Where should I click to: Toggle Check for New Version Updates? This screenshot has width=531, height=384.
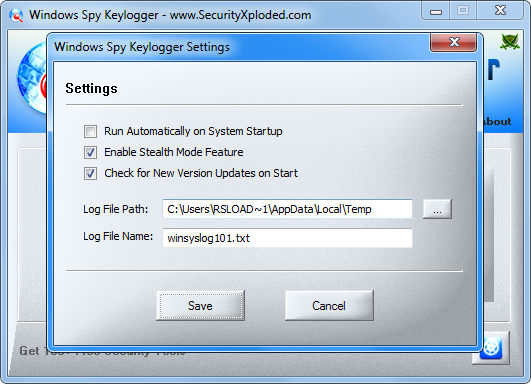[90, 173]
